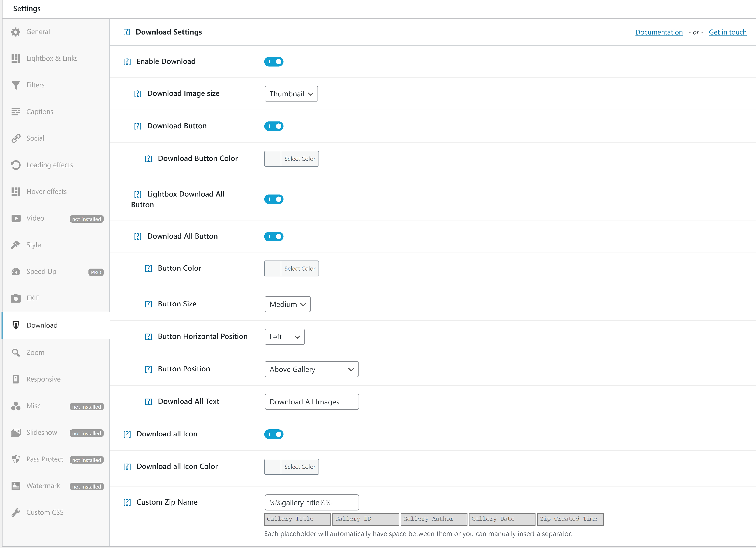Click the Misc circles icon

coord(16,406)
